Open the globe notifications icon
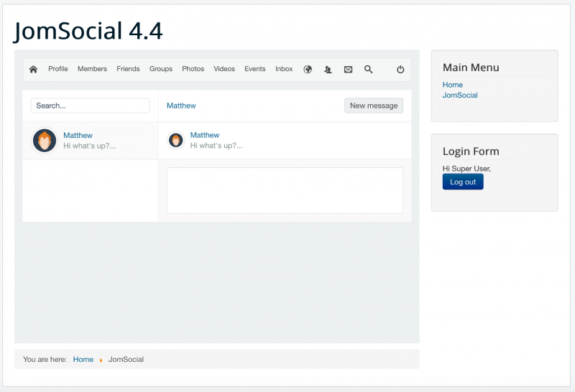The image size is (575, 392). click(308, 69)
